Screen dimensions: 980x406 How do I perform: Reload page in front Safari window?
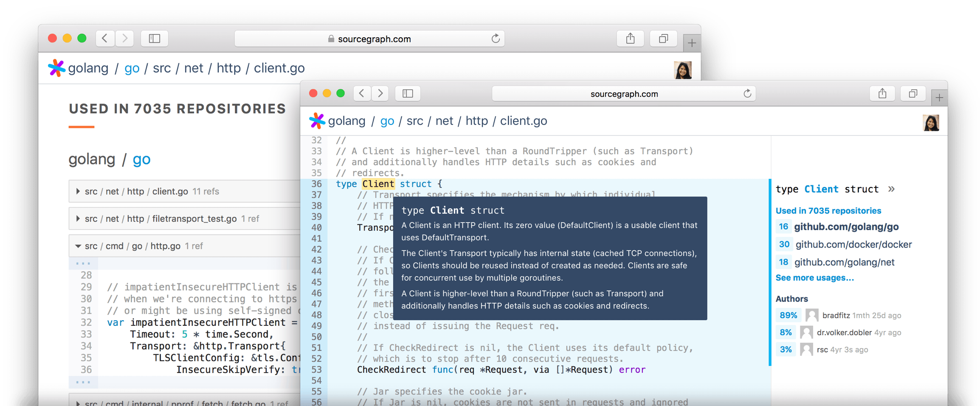(747, 93)
